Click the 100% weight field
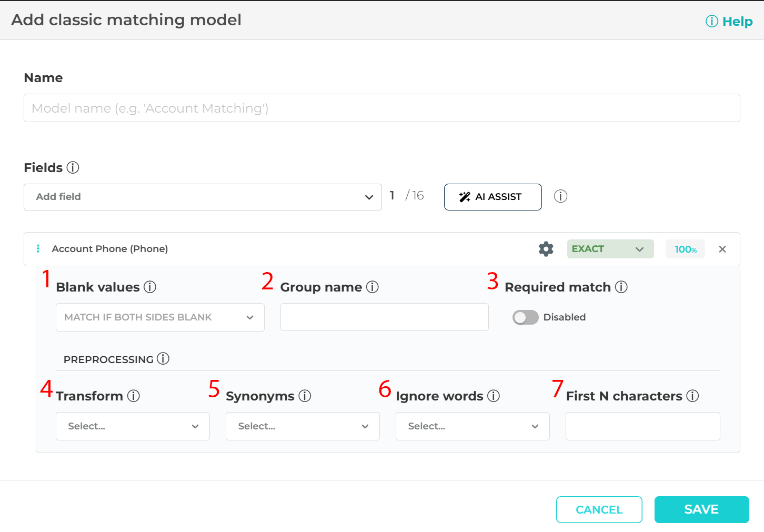Screen dimensions: 764x532 [685, 249]
